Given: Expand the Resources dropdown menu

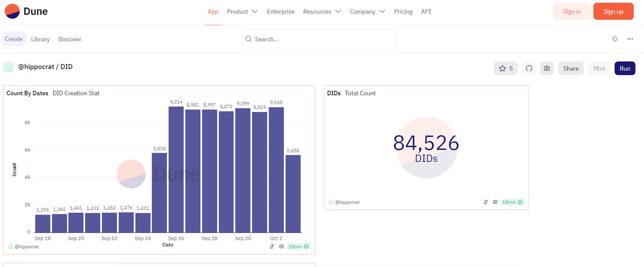Looking at the screenshot, I should coord(322,11).
